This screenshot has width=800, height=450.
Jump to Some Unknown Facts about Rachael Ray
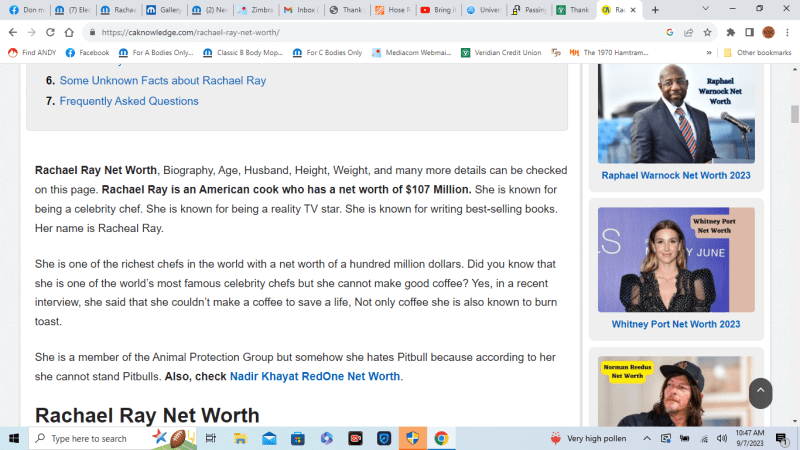tap(163, 81)
